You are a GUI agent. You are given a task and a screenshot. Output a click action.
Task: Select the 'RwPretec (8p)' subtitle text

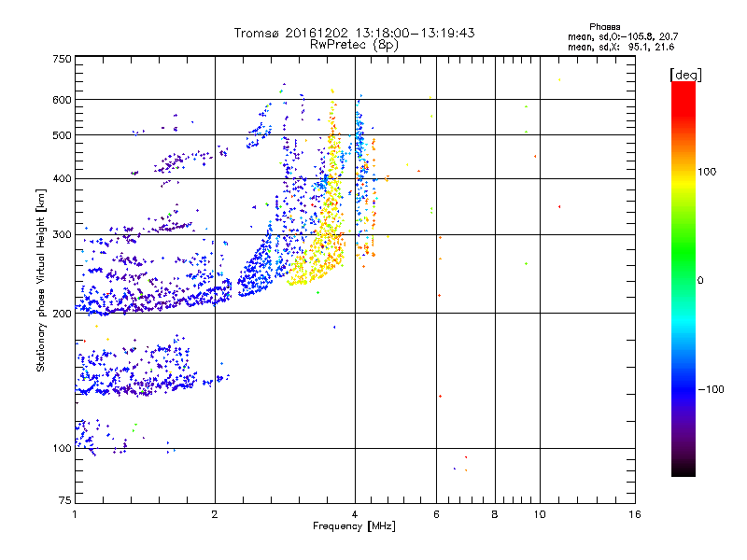point(354,45)
